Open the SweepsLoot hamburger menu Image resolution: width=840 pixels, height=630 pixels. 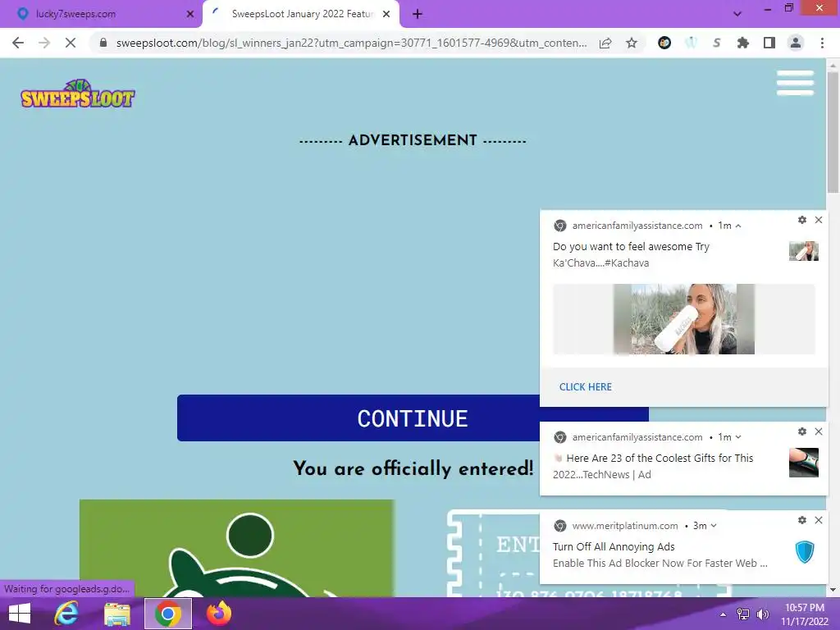(795, 83)
